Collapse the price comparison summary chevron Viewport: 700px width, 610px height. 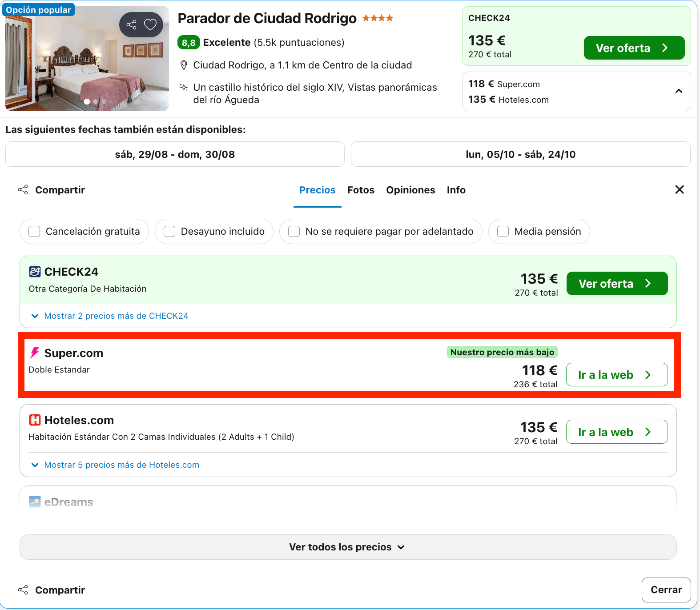pos(679,91)
